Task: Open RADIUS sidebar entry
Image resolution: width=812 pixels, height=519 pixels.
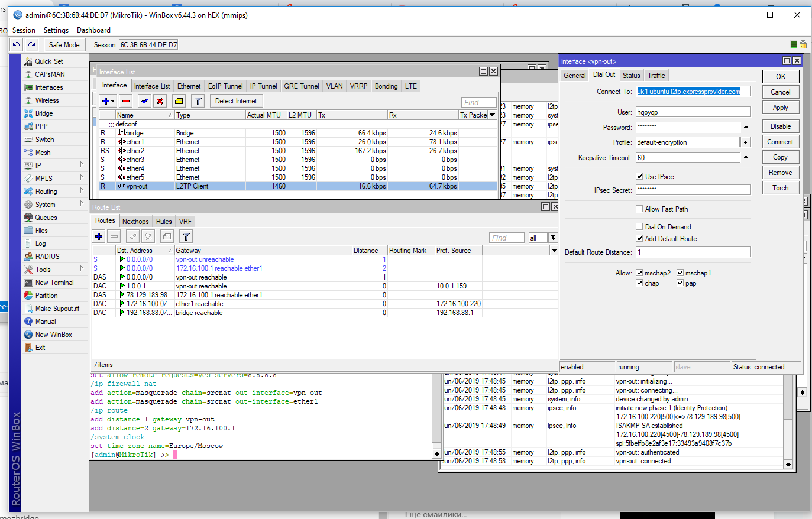Action: [47, 257]
